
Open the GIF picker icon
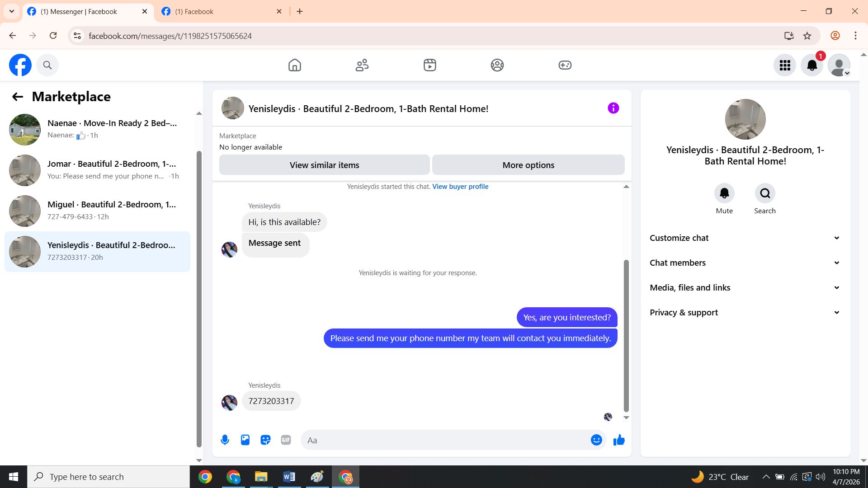286,440
